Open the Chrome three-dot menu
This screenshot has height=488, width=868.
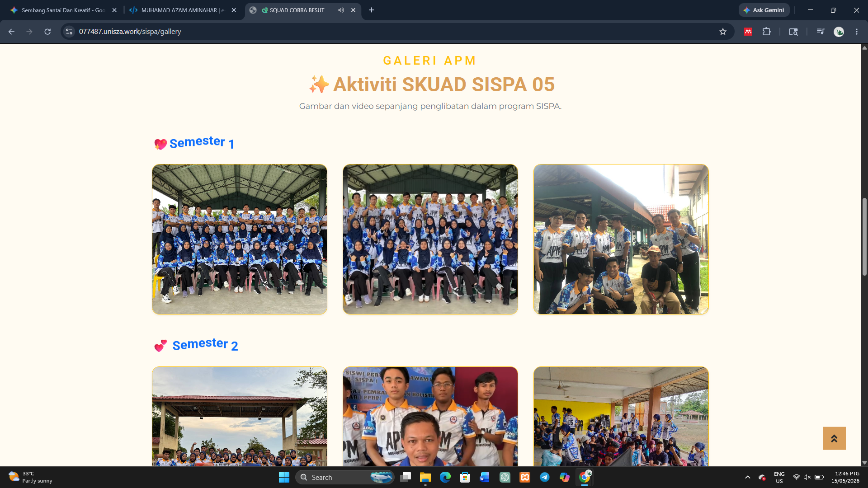click(857, 32)
